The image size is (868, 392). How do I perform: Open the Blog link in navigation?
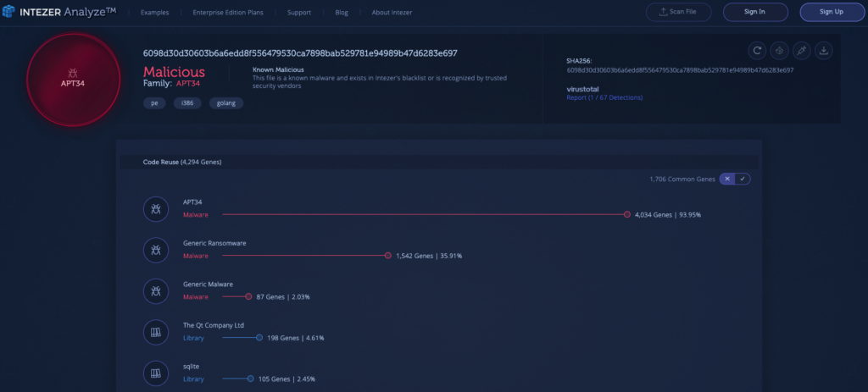point(342,12)
